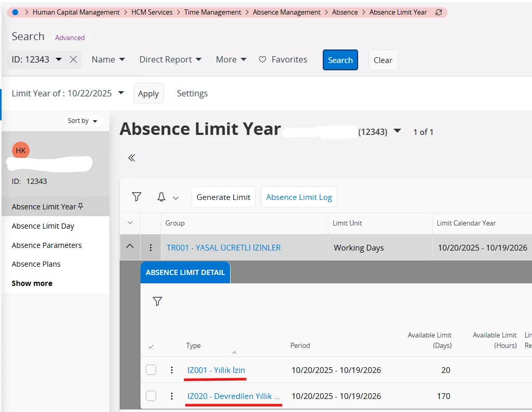Open the Absence Limit Log

pyautogui.click(x=299, y=197)
